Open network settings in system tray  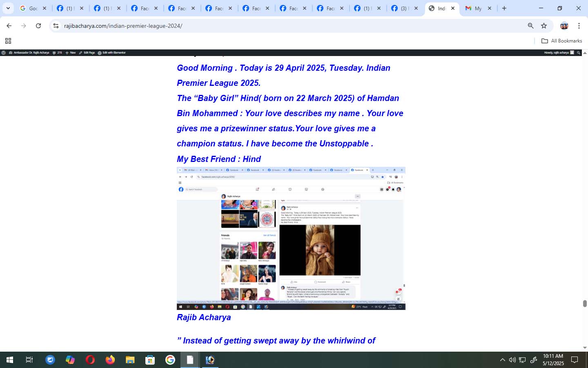click(x=523, y=360)
